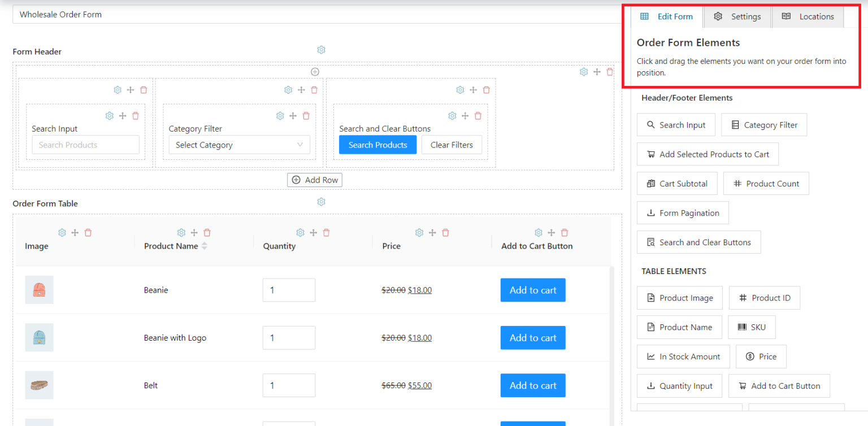The height and width of the screenshot is (426, 868).
Task: Click the Search Products button
Action: 377,145
